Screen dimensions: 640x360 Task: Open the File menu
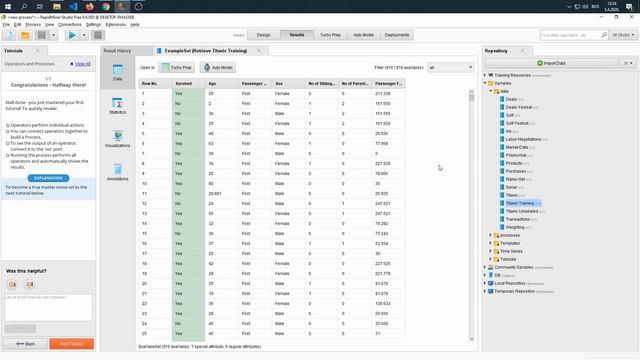6,24
